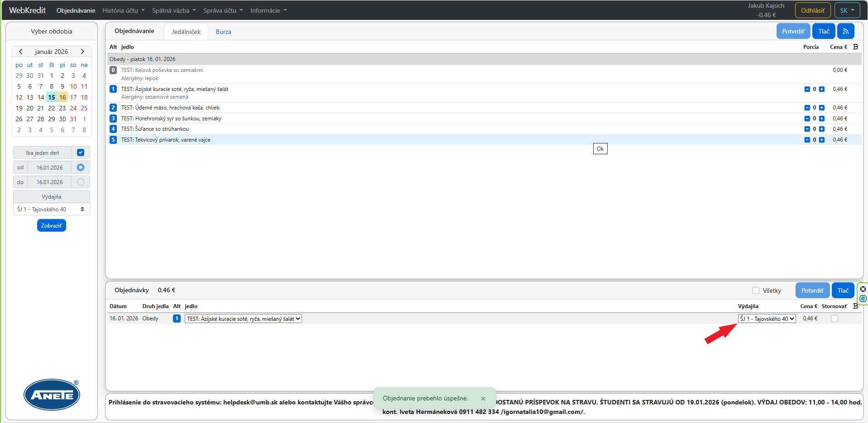Enable the Všetky checkbox
This screenshot has width=868, height=423.
tap(756, 290)
